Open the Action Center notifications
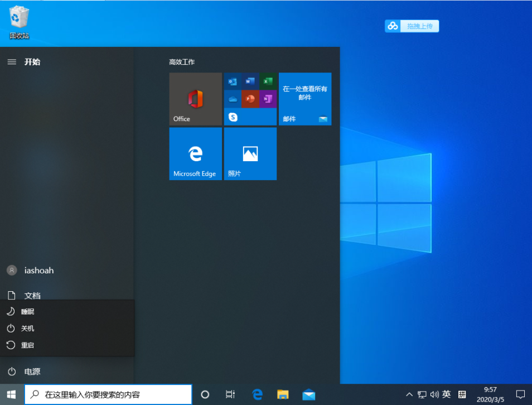The image size is (532, 405). tap(520, 394)
